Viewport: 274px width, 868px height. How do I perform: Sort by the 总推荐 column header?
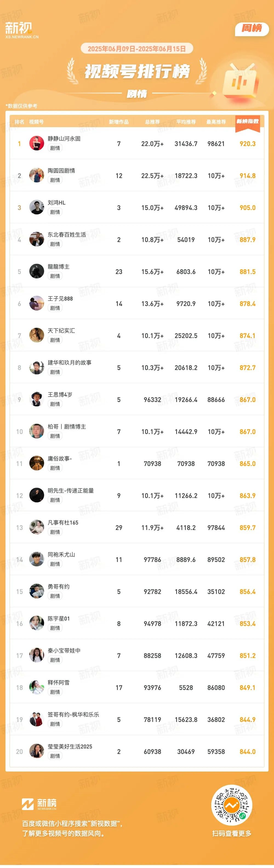(x=152, y=122)
